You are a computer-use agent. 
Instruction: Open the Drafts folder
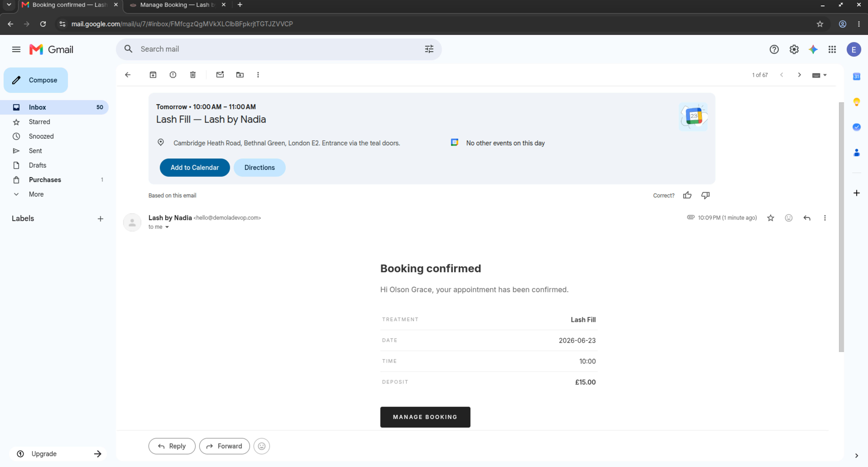click(54, 165)
